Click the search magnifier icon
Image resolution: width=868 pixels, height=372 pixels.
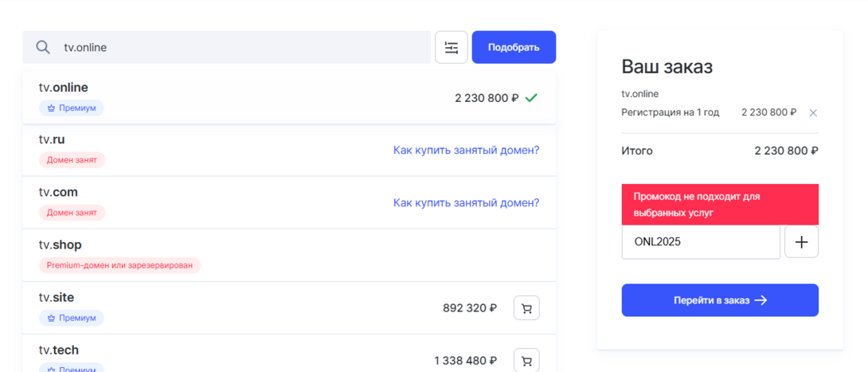(x=43, y=48)
